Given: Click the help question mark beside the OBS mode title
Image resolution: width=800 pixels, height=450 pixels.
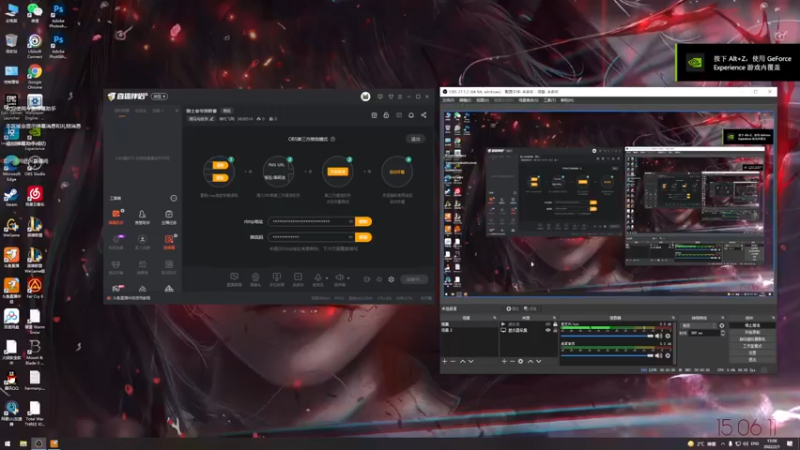Looking at the screenshot, I should (333, 139).
